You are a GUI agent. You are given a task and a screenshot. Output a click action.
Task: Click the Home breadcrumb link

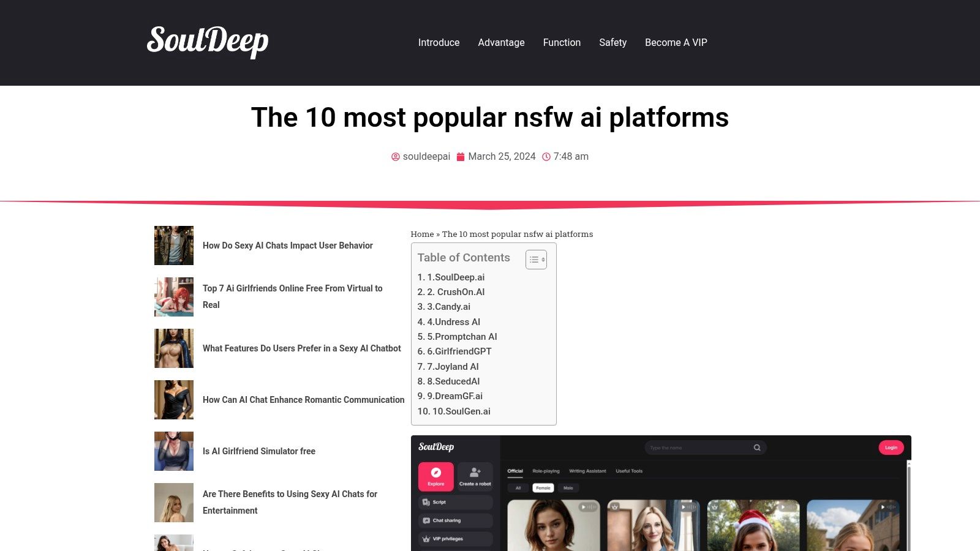click(x=422, y=234)
